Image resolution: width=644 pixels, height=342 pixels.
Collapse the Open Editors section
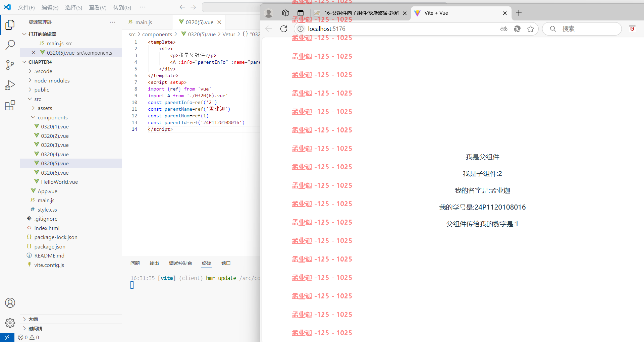24,34
